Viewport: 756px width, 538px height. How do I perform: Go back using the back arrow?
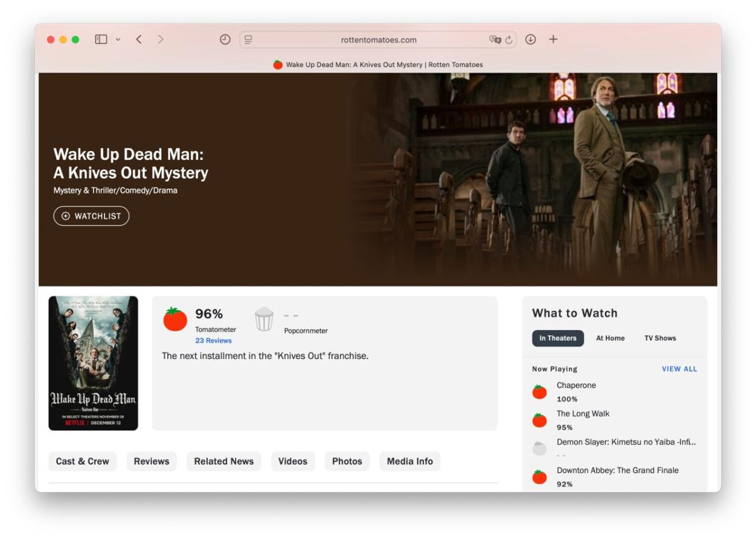139,40
